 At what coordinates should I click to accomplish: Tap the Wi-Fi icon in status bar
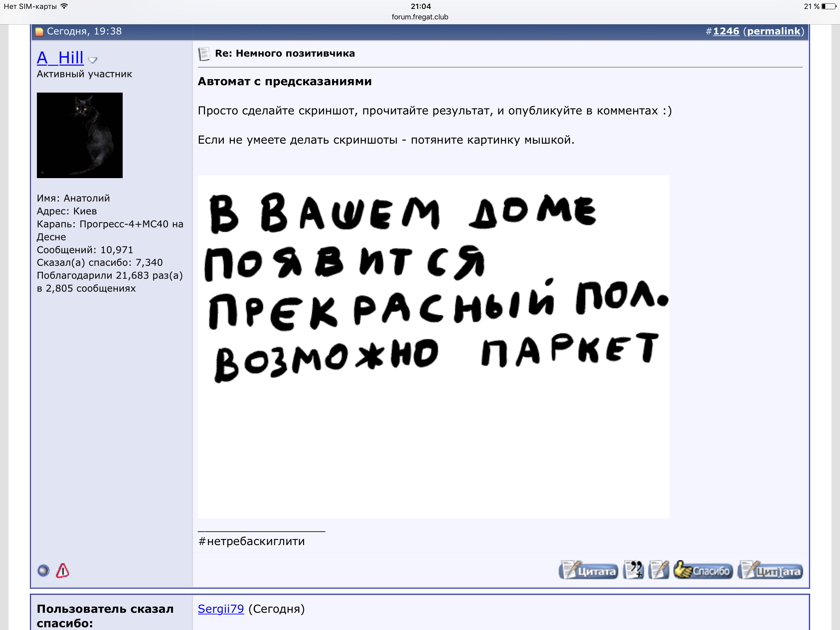pyautogui.click(x=64, y=6)
